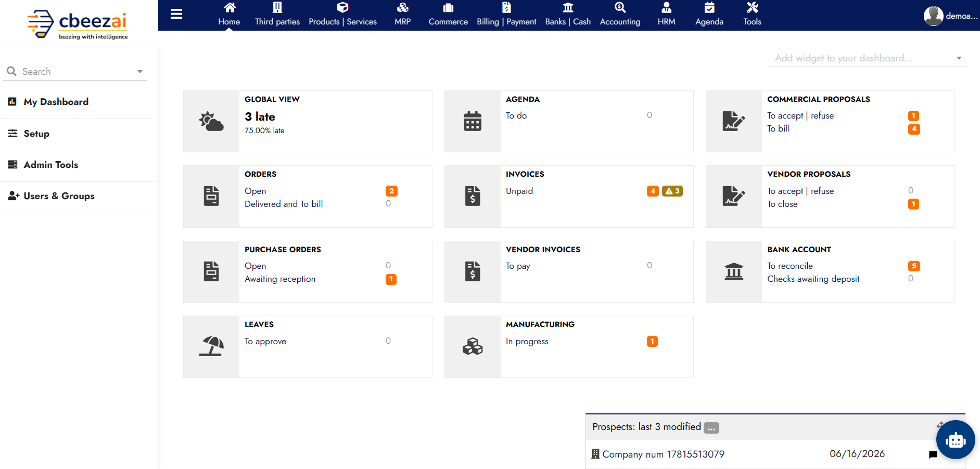Click the Commercial Proposals 'To bill' badge 4

(x=914, y=129)
